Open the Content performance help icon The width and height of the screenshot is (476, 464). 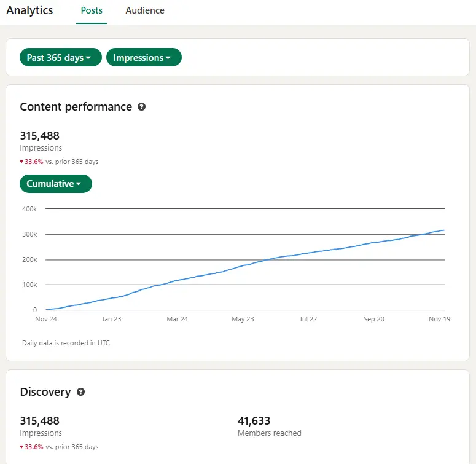click(142, 107)
